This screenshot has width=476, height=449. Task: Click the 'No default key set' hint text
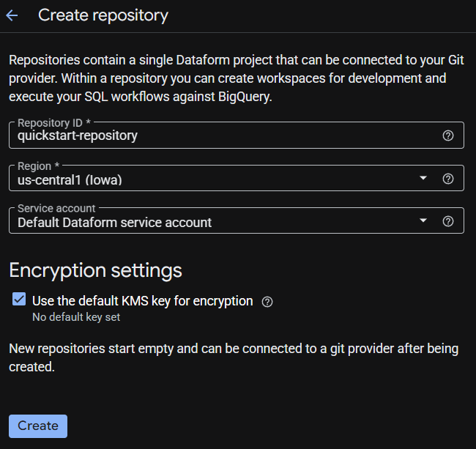click(76, 317)
